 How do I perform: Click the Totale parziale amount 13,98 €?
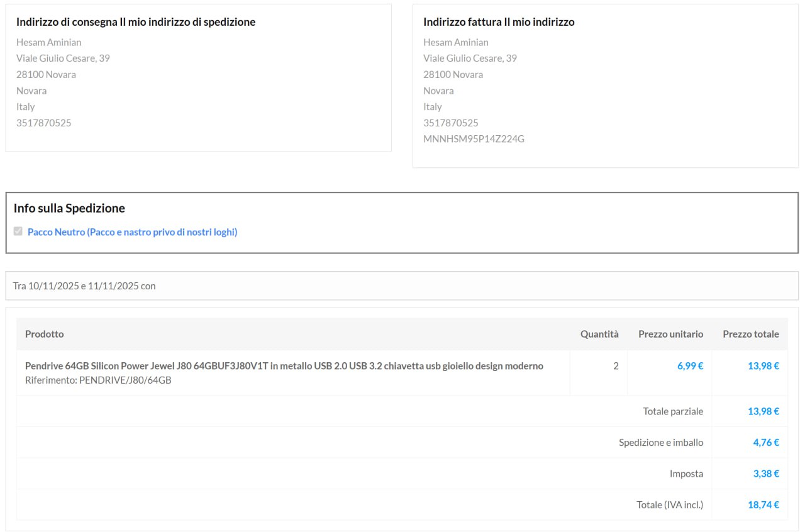tap(763, 411)
